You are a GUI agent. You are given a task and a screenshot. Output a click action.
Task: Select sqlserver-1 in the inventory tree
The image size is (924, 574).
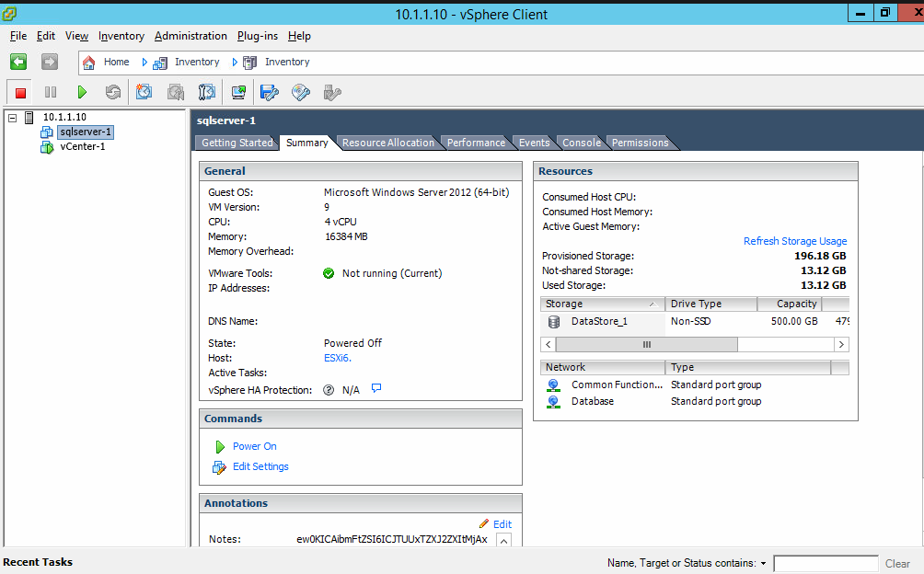point(86,132)
